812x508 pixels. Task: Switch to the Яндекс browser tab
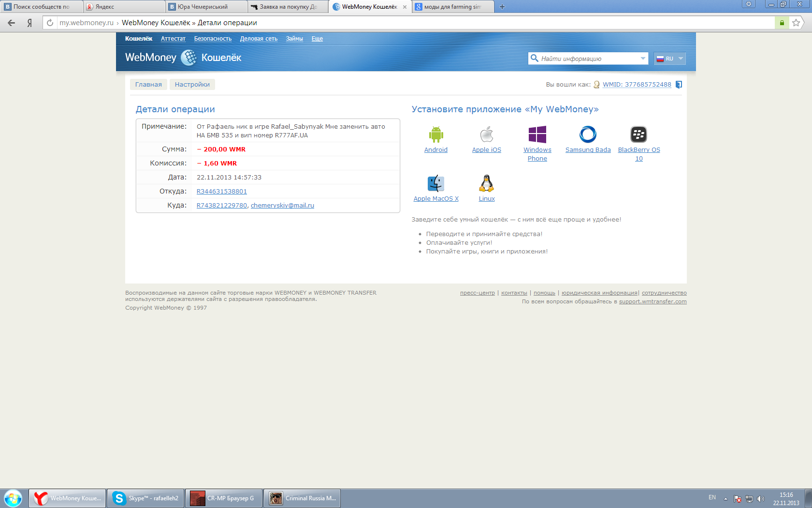pos(124,7)
